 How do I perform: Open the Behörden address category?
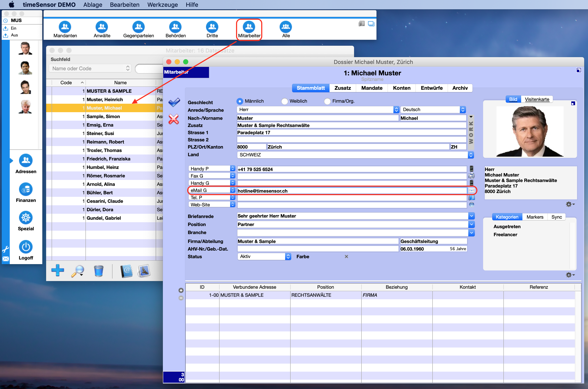pyautogui.click(x=176, y=29)
